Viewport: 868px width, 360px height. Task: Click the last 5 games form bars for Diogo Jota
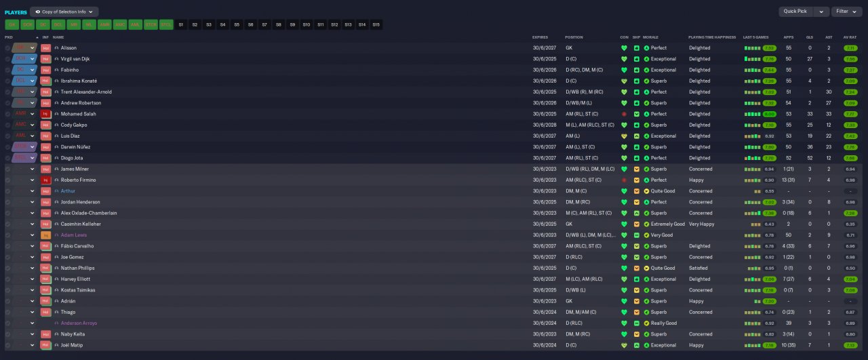pyautogui.click(x=752, y=158)
